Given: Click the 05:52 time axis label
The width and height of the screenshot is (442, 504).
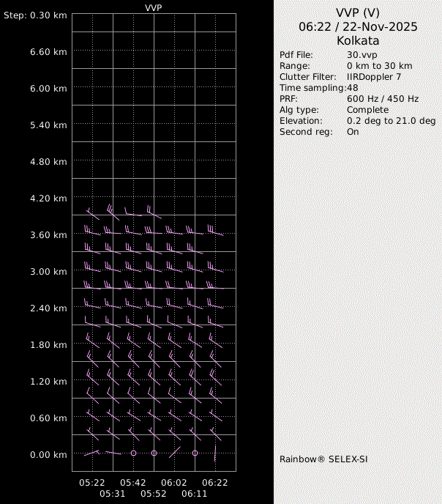Looking at the screenshot, I should click(154, 494).
